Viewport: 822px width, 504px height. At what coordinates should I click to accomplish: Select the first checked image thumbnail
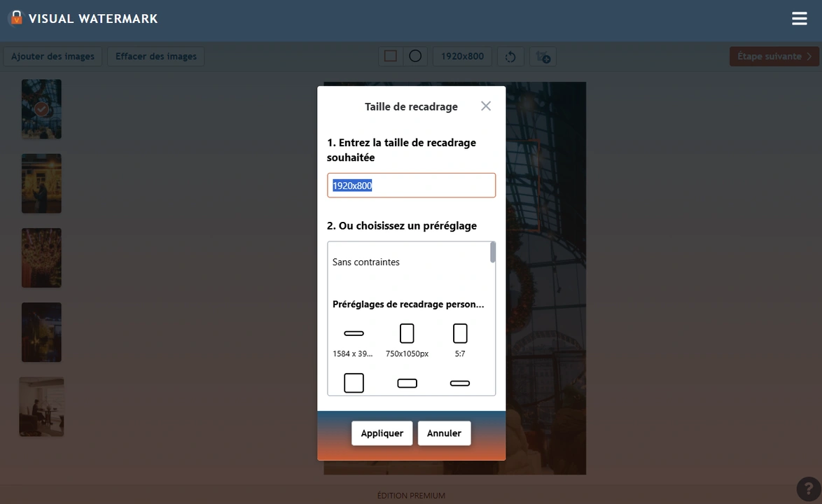tap(41, 109)
